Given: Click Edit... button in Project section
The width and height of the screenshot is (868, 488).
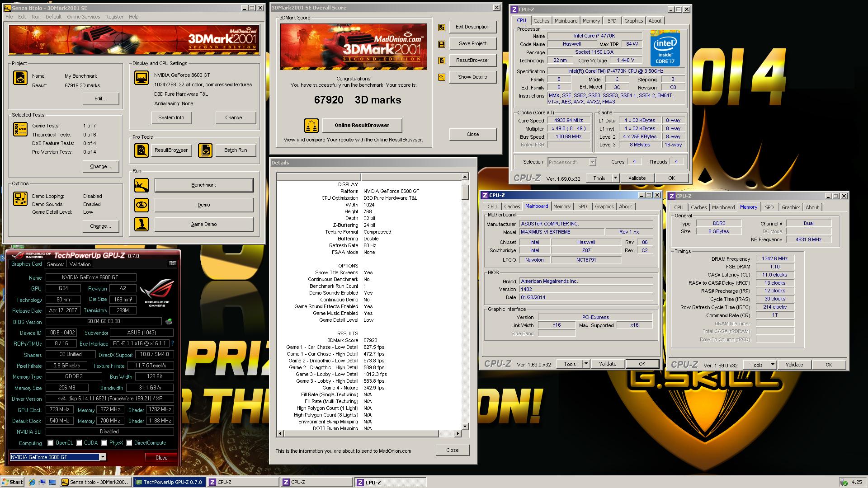Looking at the screenshot, I should 100,99.
